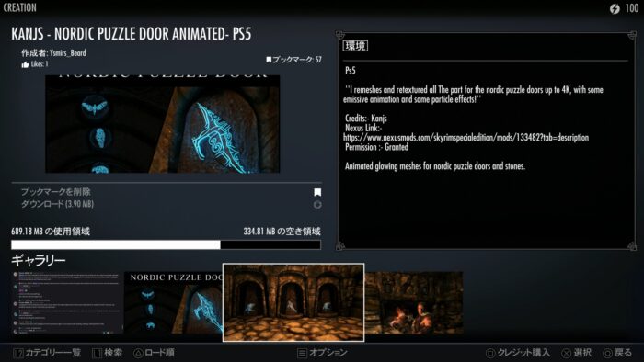Image resolution: width=644 pixels, height=362 pixels.
Task: Click the Nexus mods URL link
Action: (466, 138)
